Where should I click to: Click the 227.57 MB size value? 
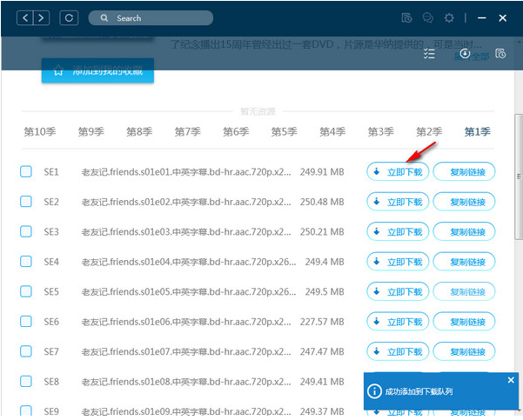(322, 322)
